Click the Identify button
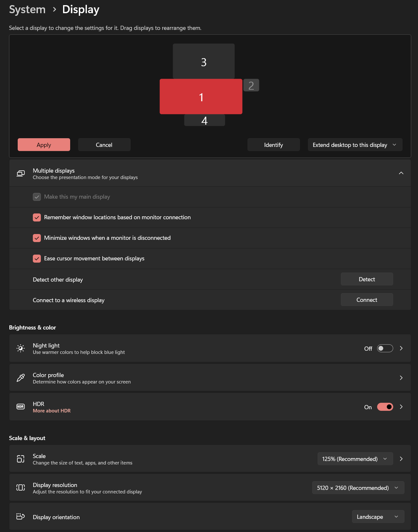Screen dimensions: 418x532 (x=274, y=145)
